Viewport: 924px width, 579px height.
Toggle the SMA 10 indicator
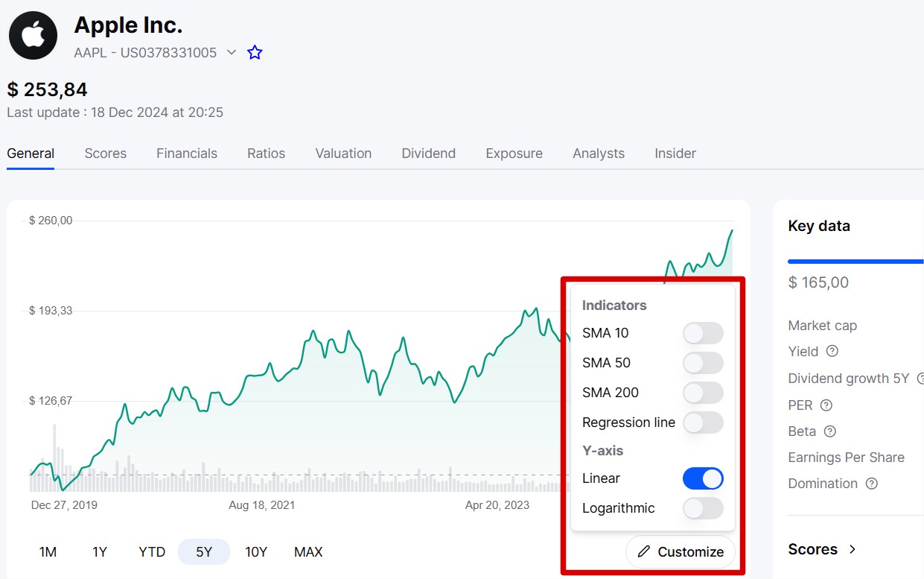click(x=703, y=333)
